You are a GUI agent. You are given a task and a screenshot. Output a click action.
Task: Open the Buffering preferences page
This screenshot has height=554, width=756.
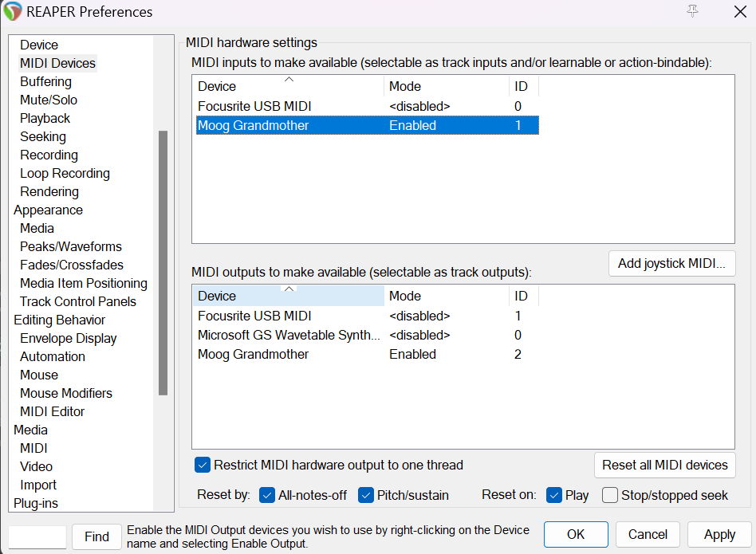(45, 82)
